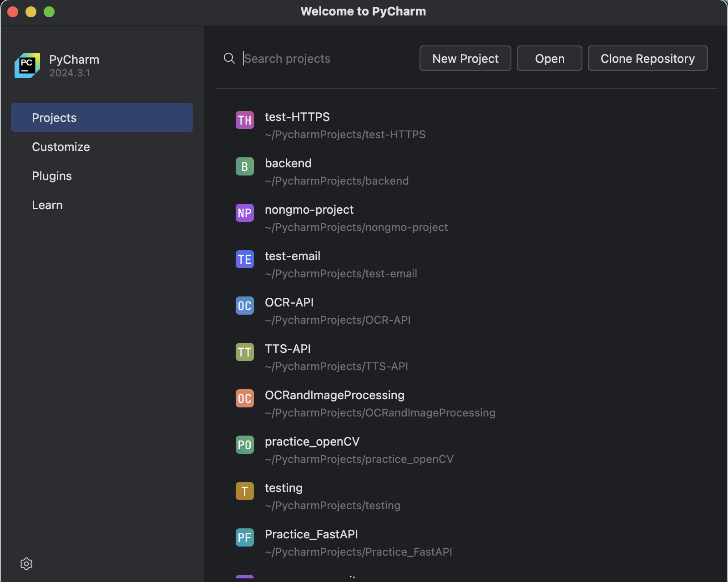Click the 2024.3.1 version label

[70, 73]
